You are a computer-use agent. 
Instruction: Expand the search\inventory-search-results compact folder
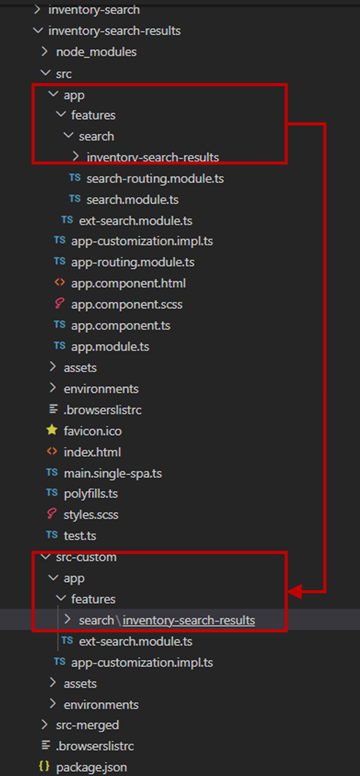[68, 620]
